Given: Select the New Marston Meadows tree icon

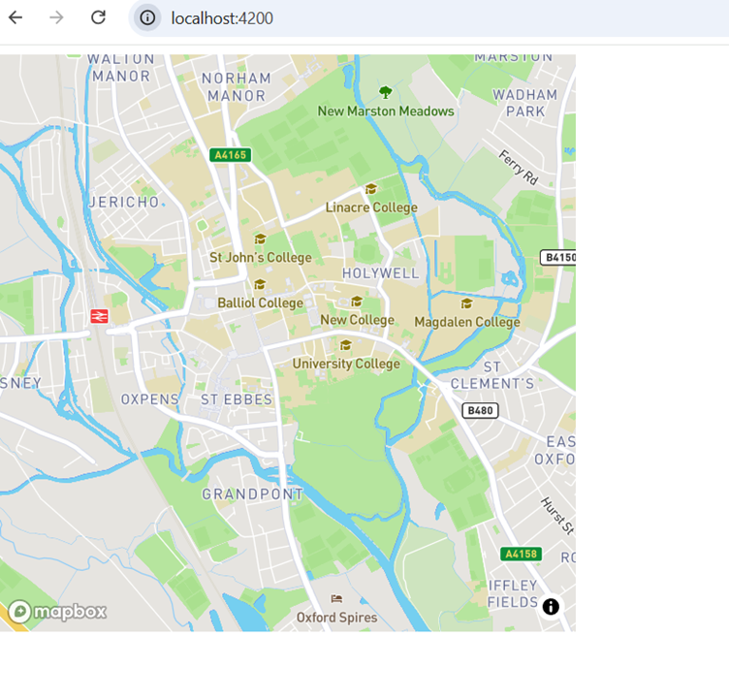Looking at the screenshot, I should coord(386,93).
